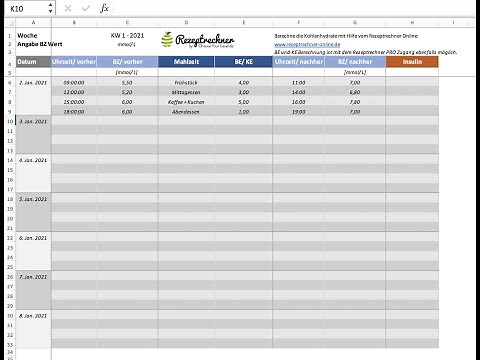Select the Mittagessen meal cell
This screenshot has width=480, height=360.
tap(186, 92)
